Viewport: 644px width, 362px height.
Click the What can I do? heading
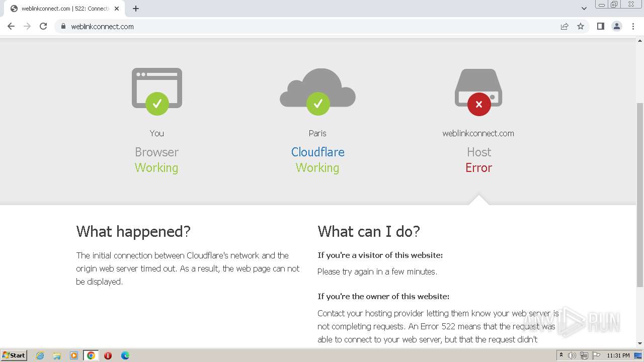tap(369, 231)
